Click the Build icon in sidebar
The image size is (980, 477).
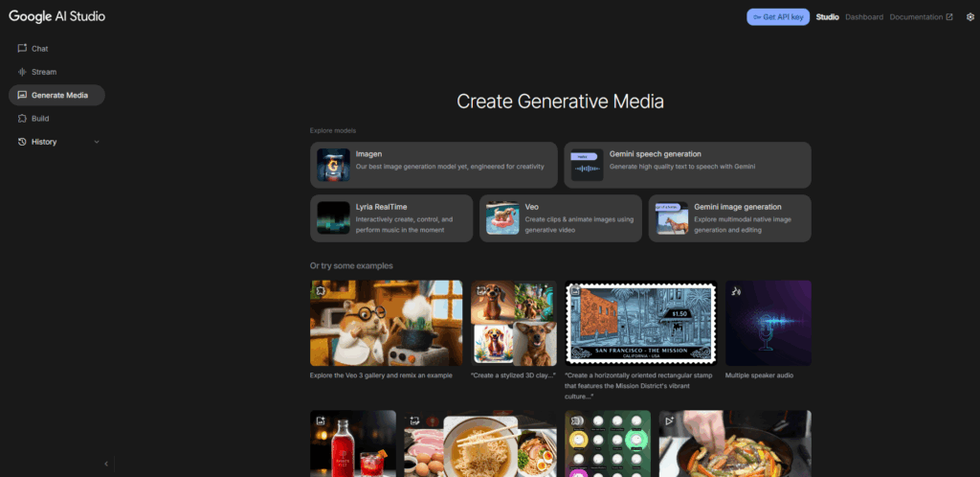click(23, 118)
